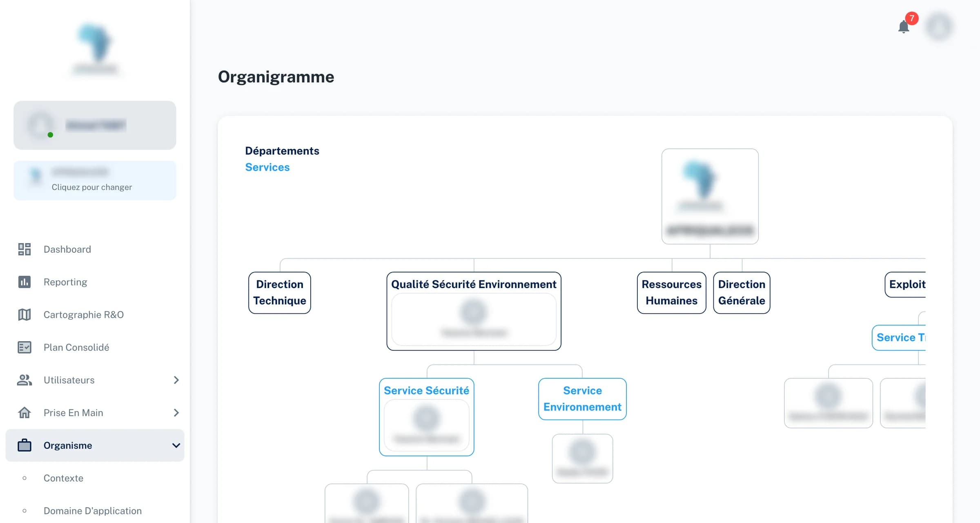Screen dimensions: 980x523
Task: Open Cartographie R&O section
Action: (x=95, y=315)
